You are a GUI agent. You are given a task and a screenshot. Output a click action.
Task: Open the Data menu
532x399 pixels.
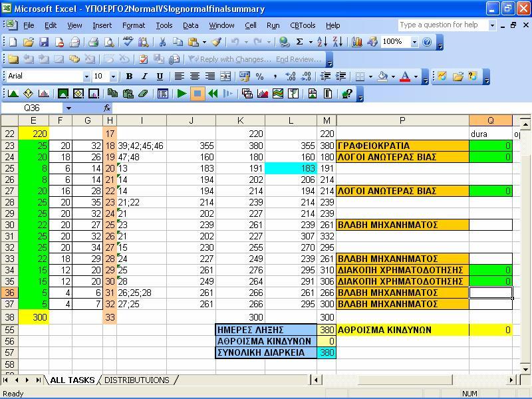coord(191,25)
